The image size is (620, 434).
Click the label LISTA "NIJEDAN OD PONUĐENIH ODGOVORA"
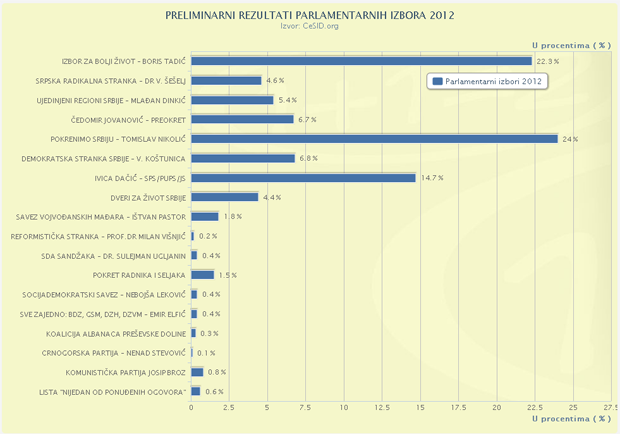pos(112,392)
